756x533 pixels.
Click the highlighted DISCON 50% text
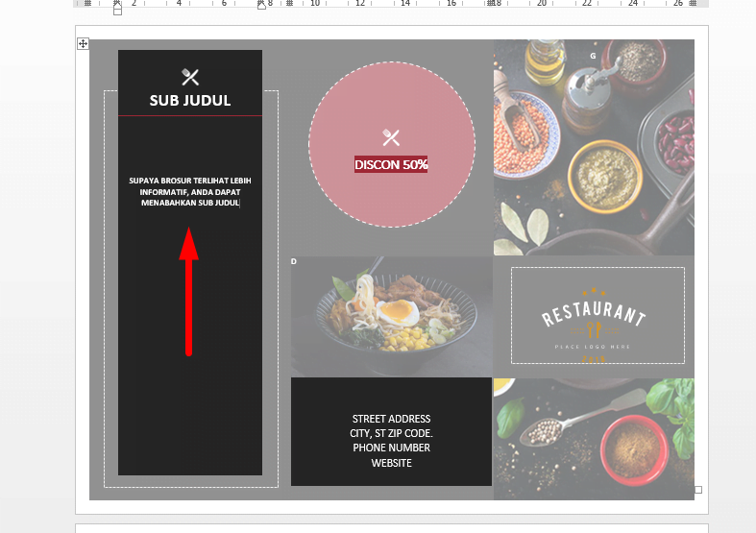click(x=391, y=164)
